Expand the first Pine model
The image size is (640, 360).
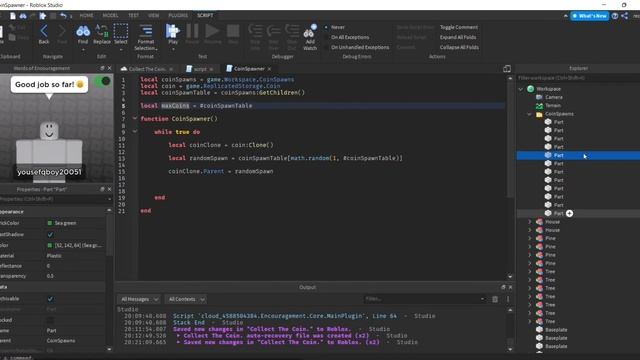(530, 238)
